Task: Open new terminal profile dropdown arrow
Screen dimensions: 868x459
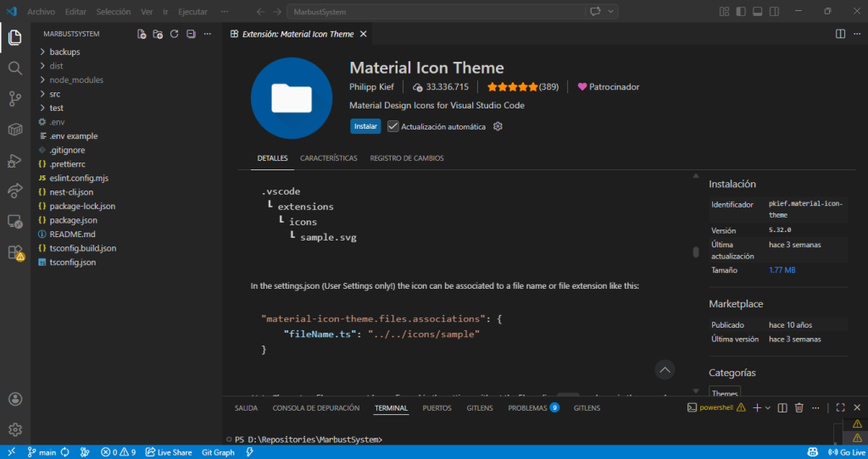Action: coord(768,407)
